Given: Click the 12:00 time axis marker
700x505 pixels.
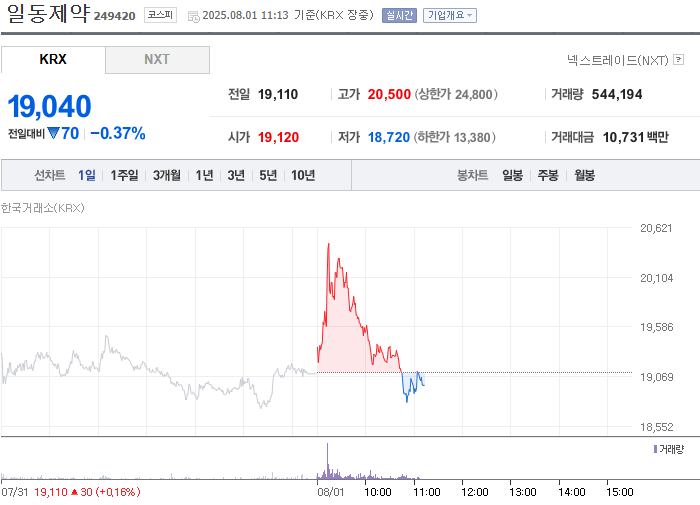Looking at the screenshot, I should (x=475, y=492).
